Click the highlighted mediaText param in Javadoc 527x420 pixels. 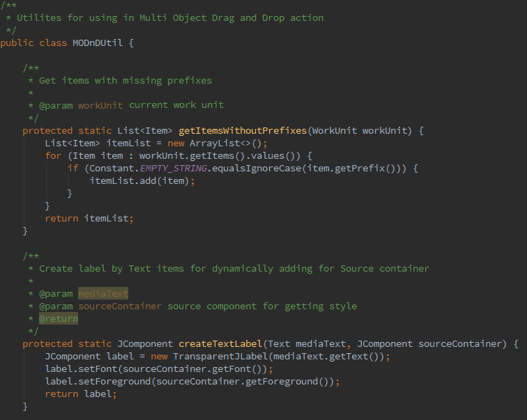(x=103, y=293)
